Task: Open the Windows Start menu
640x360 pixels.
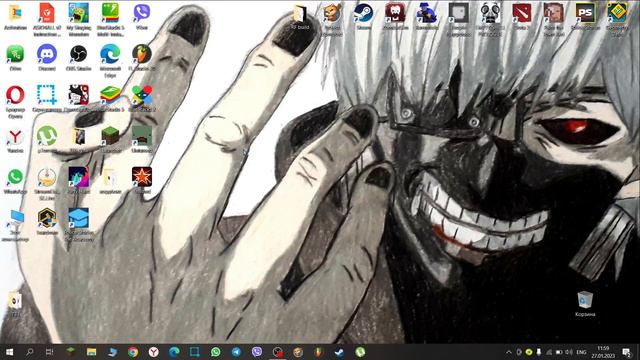Action: point(9,352)
